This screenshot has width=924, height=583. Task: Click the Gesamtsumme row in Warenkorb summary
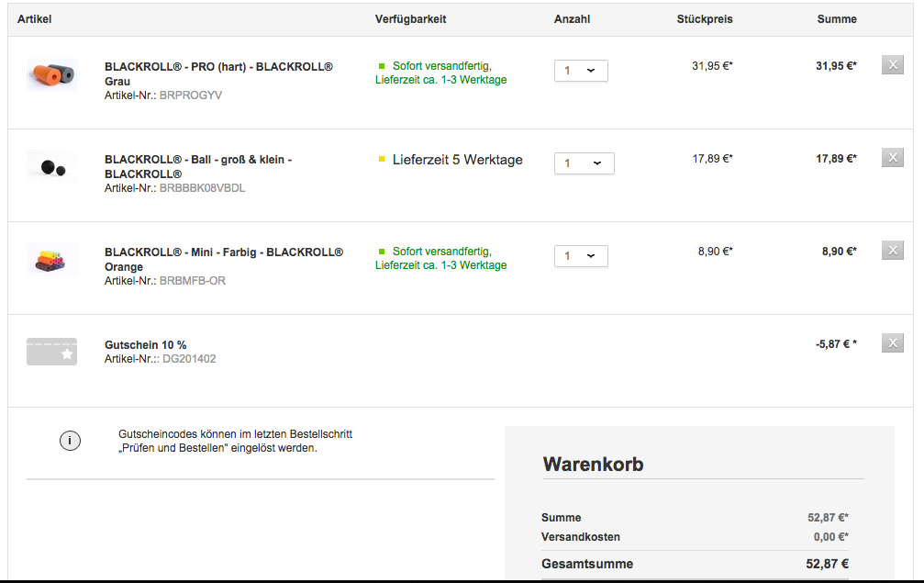pos(694,564)
